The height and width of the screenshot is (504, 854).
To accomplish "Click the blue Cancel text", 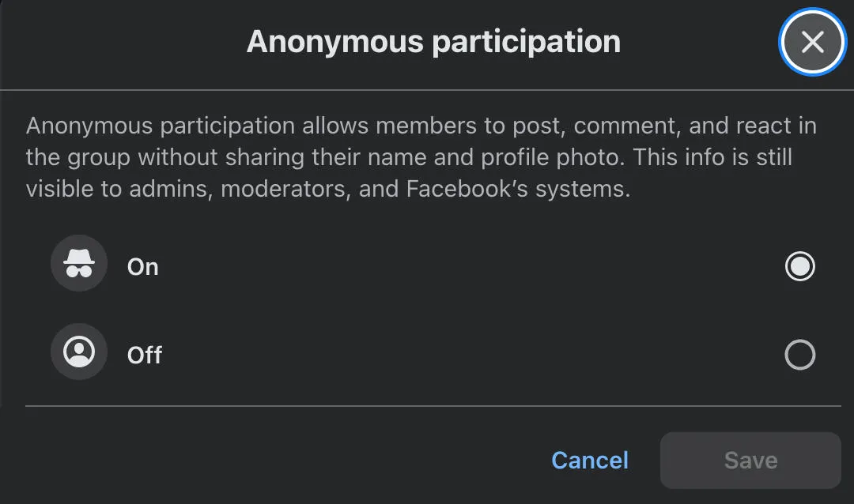I will pyautogui.click(x=590, y=461).
